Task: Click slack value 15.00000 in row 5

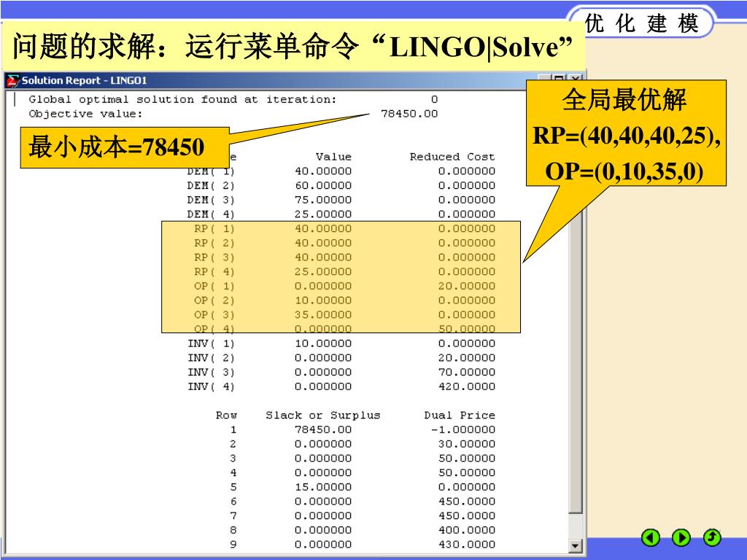Action: point(323,487)
